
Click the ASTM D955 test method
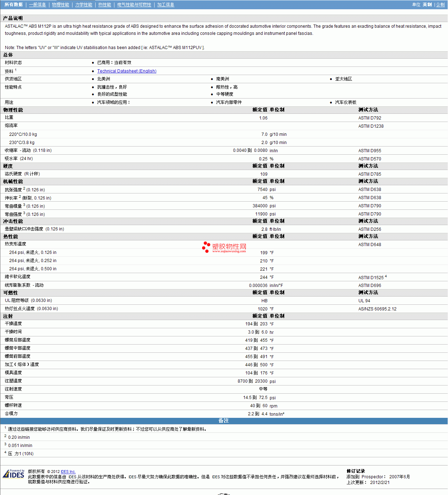[370, 151]
